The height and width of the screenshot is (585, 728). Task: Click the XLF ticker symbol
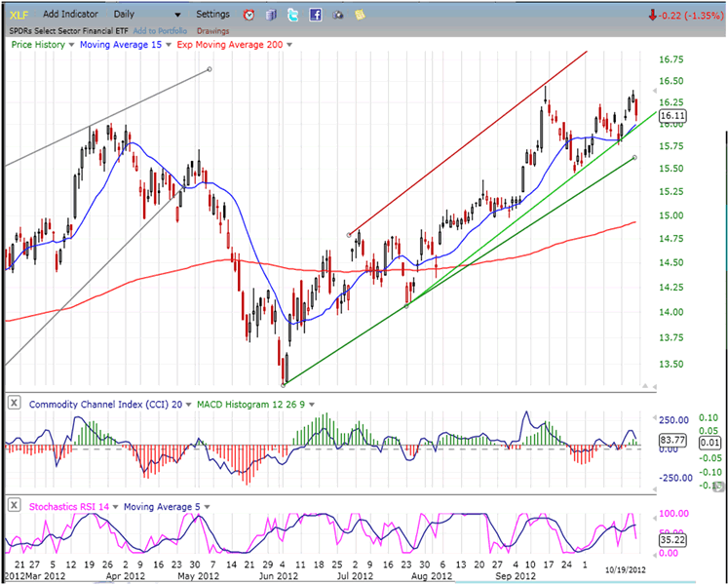19,16
